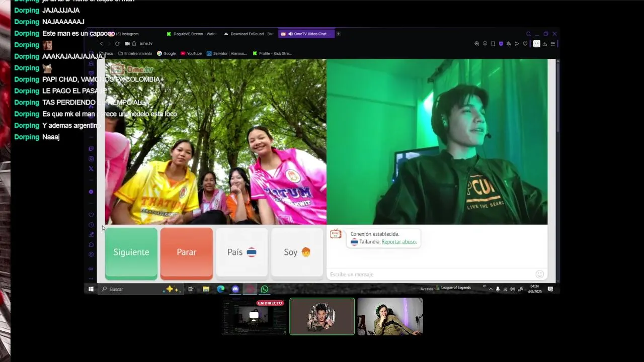Open Task View on the taskbar
Image resolution: width=644 pixels, height=362 pixels.
(x=191, y=289)
